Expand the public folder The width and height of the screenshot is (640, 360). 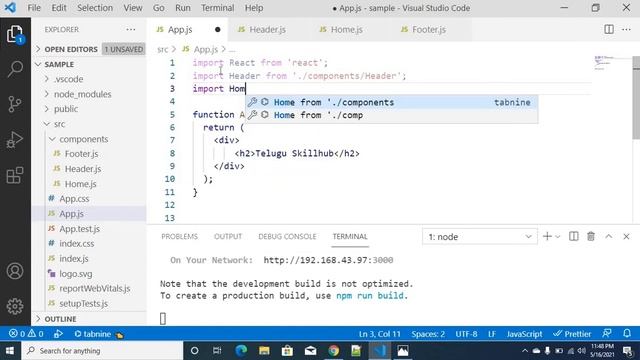click(89, 109)
